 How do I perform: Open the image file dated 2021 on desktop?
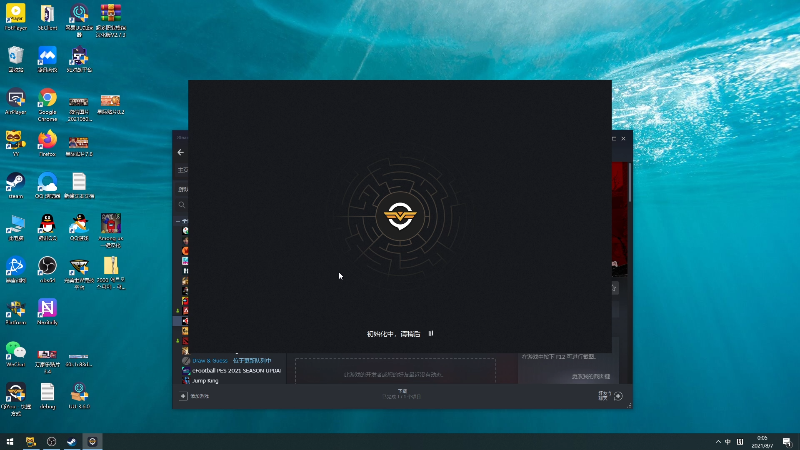pyautogui.click(x=79, y=108)
